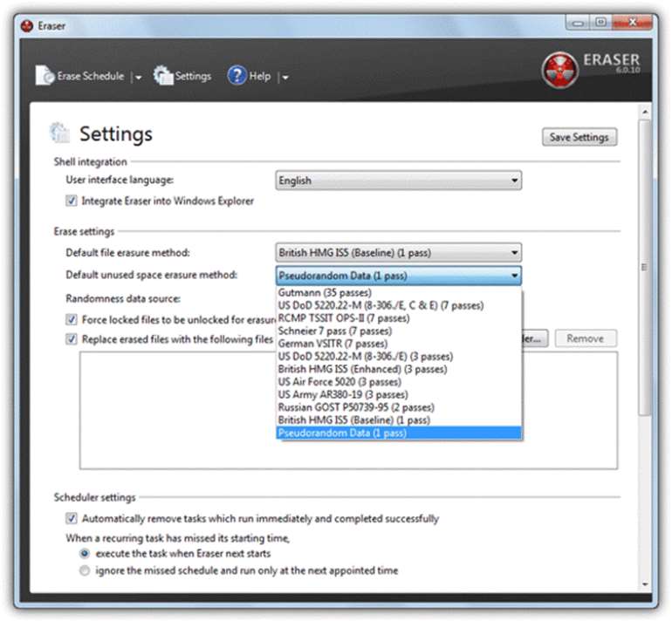The height and width of the screenshot is (621, 672).
Task: Click the Settings gear icon in toolbar
Action: pos(163,75)
